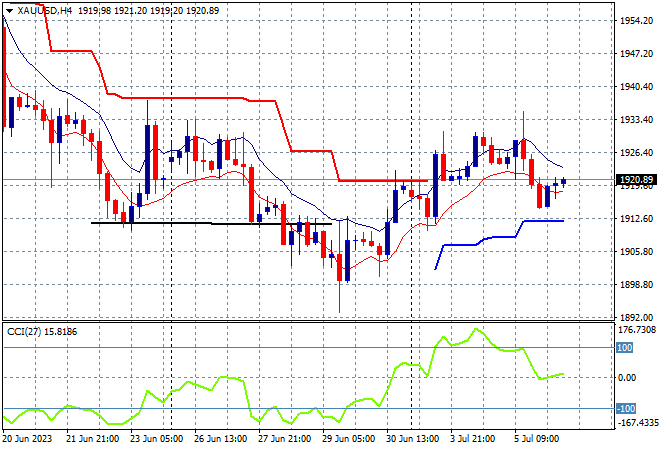
Task: Click the 1898.80 price axis label
Action: [x=636, y=285]
